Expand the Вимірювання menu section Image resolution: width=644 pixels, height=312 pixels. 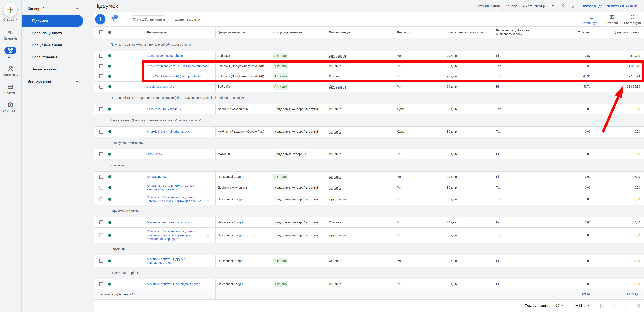pyautogui.click(x=77, y=81)
